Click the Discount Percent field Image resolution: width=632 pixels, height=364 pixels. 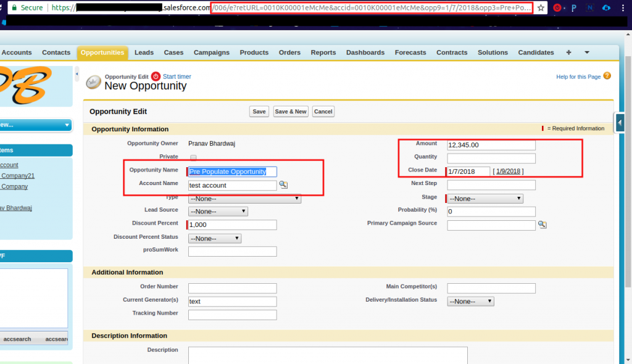[233, 225]
